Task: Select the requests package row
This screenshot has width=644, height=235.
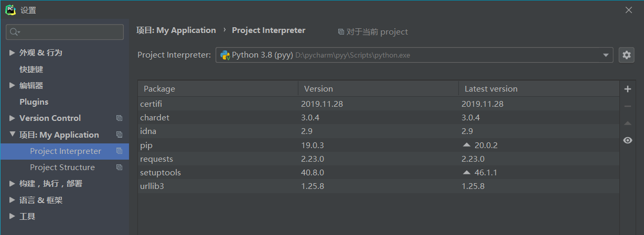Action: (x=157, y=159)
